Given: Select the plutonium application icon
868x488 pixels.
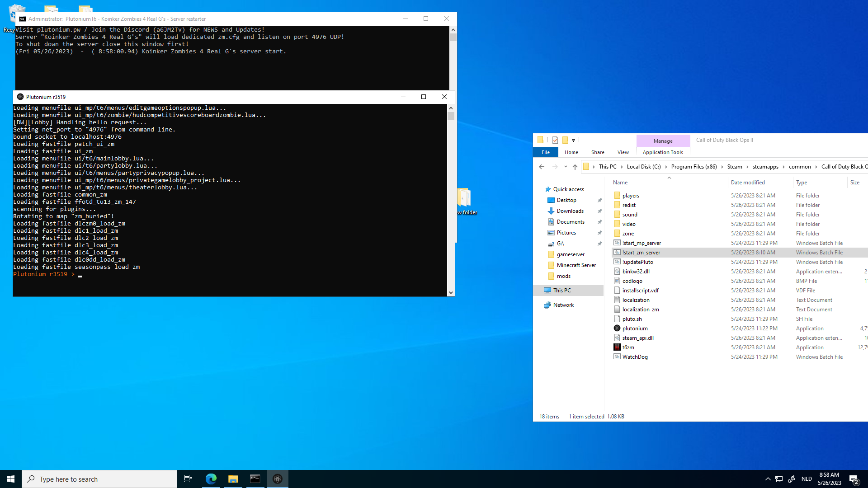Looking at the screenshot, I should [x=617, y=328].
